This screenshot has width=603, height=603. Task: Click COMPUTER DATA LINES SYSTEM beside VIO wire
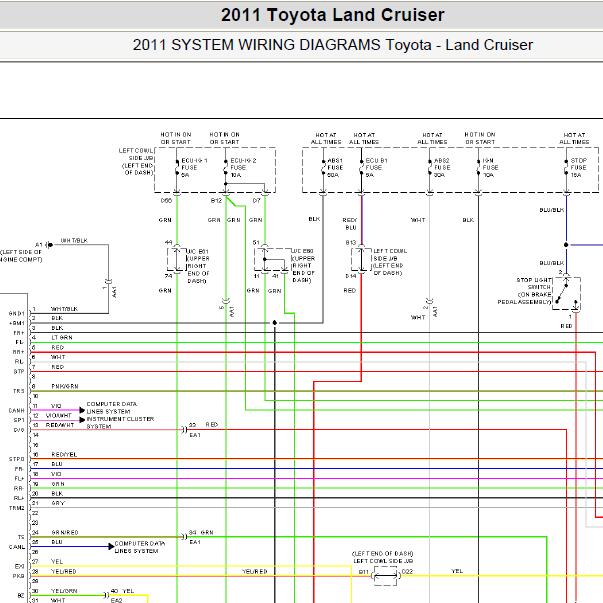point(112,408)
